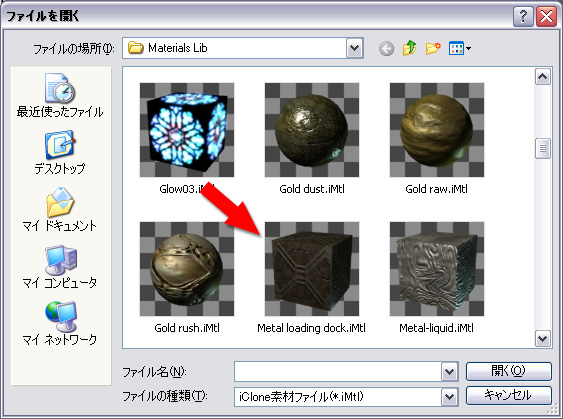Open マイ ネットワーク location

[60, 323]
